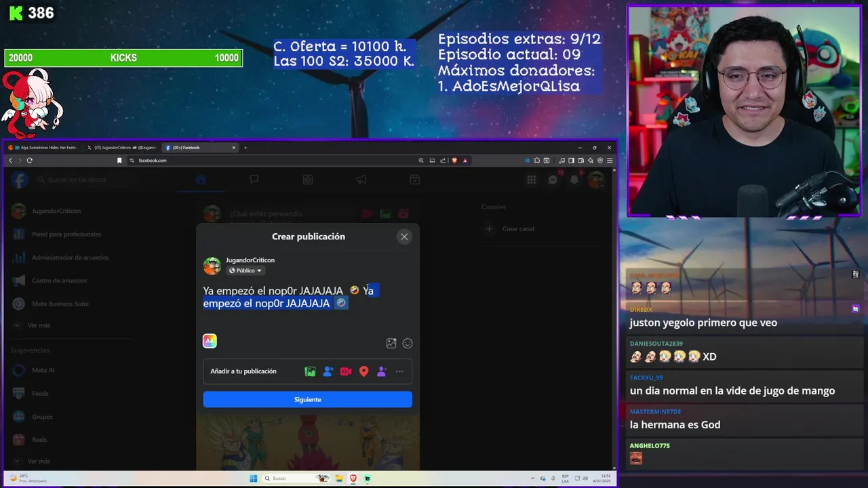
Task: Open Brave browser from taskbar
Action: tap(353, 479)
